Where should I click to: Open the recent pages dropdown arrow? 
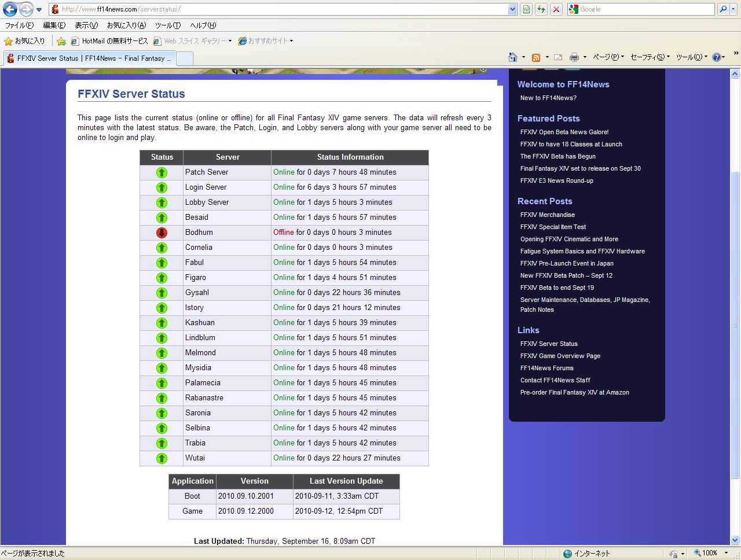click(39, 10)
